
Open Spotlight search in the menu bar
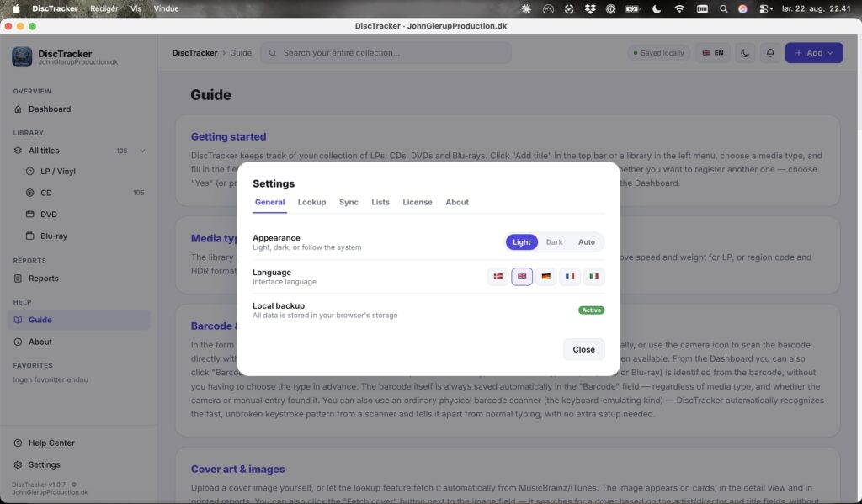[x=723, y=8]
